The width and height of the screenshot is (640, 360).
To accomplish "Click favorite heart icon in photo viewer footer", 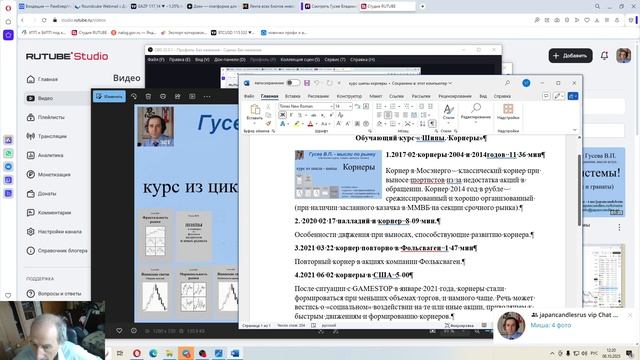I will 119,331.
